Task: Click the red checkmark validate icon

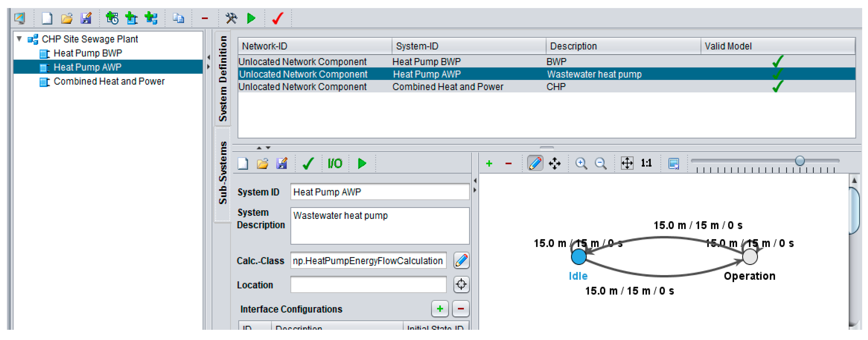Action: pyautogui.click(x=278, y=18)
